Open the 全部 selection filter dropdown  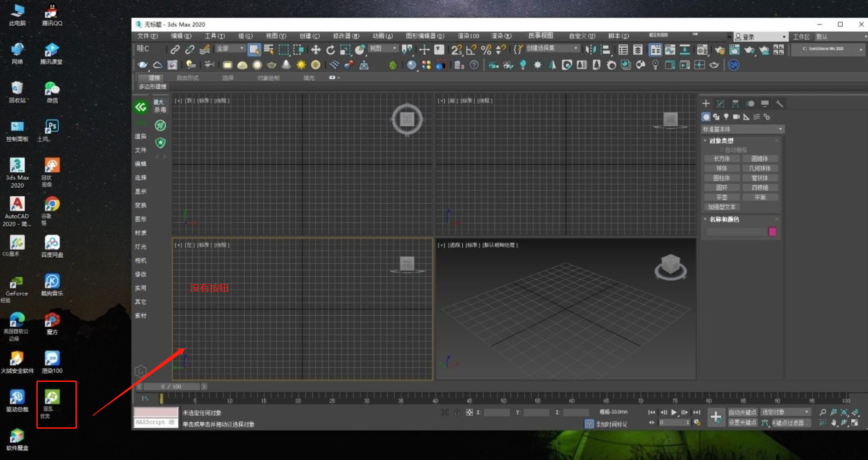tap(230, 48)
